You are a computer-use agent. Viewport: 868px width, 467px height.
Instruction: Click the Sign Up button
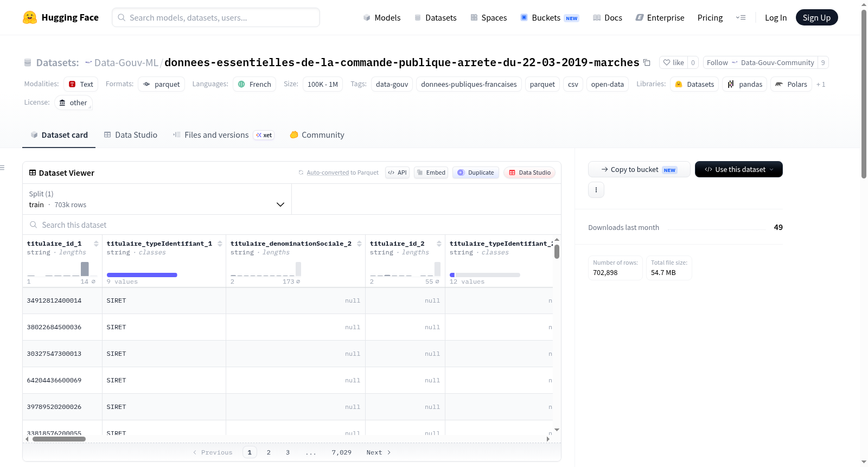(816, 17)
